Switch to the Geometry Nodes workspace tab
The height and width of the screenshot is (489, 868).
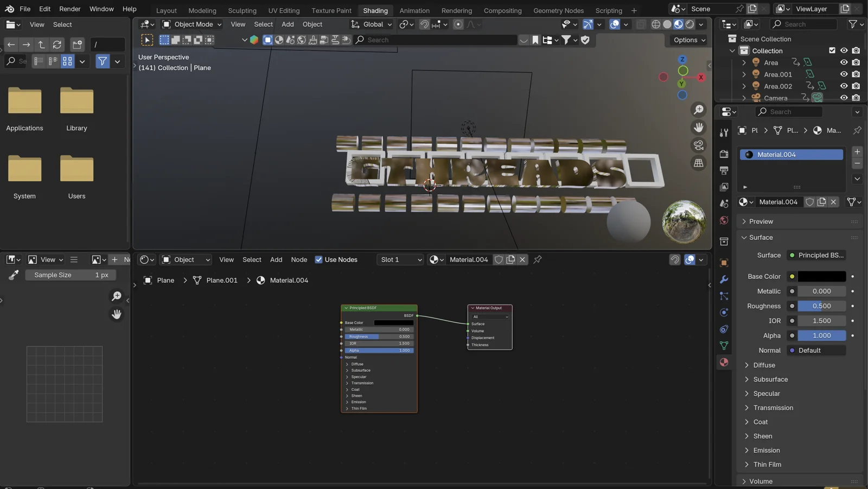point(558,10)
